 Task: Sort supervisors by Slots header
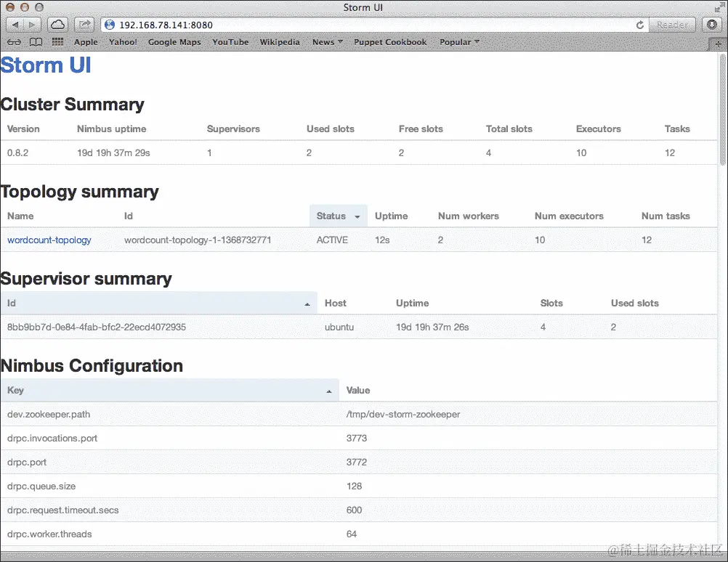551,303
